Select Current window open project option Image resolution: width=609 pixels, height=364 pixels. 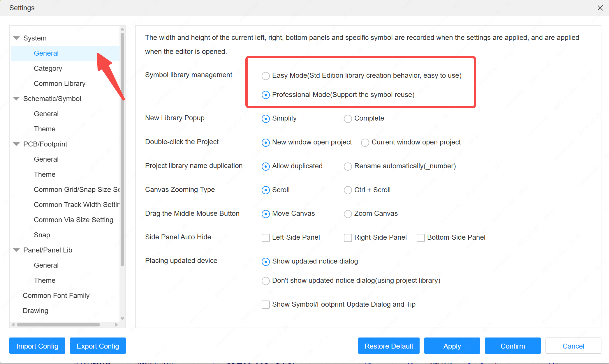point(365,142)
